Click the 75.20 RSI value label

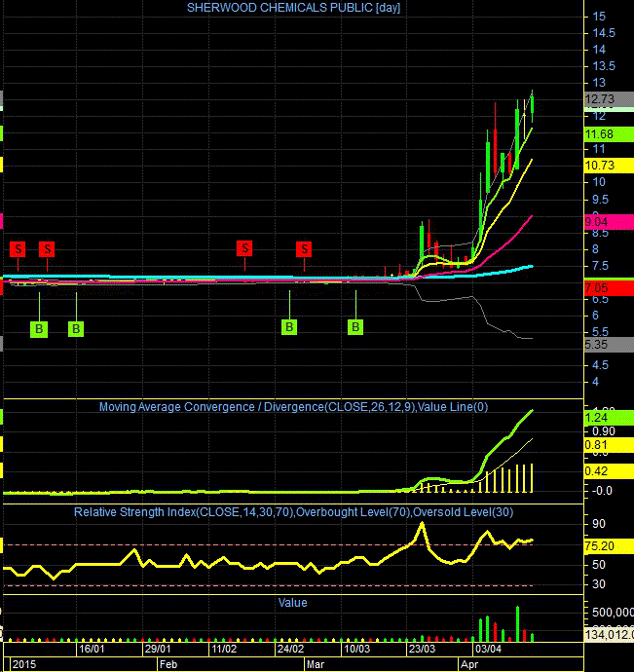(x=609, y=546)
